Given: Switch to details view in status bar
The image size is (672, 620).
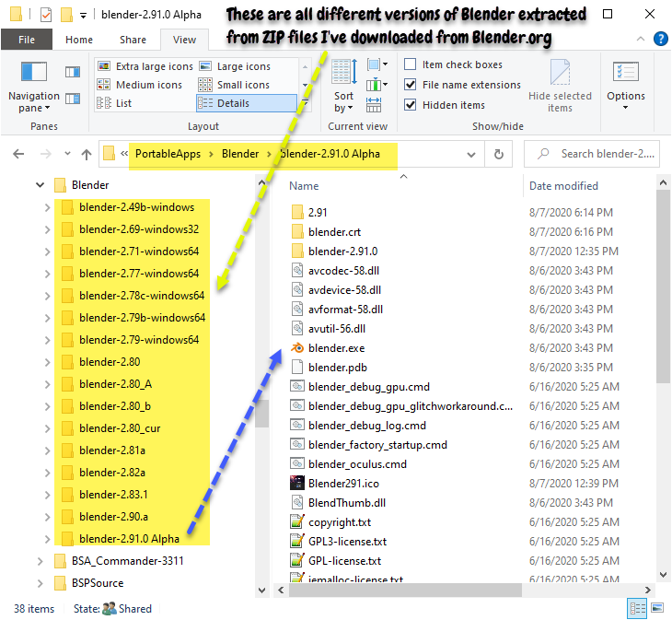Looking at the screenshot, I should (637, 608).
